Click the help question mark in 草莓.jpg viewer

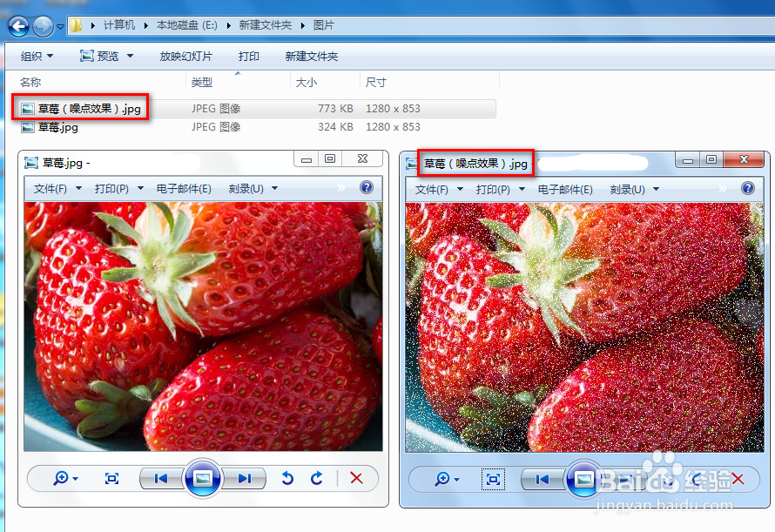(x=366, y=187)
